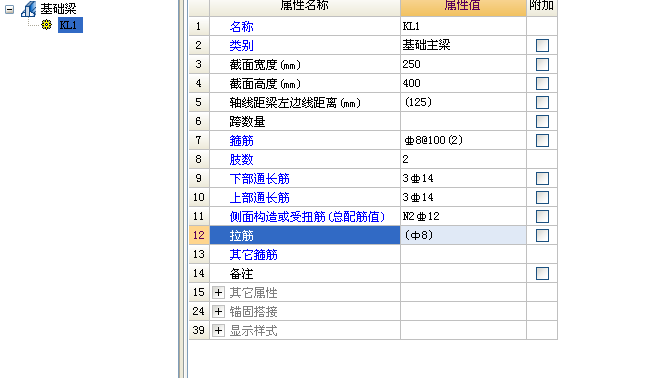Image resolution: width=661 pixels, height=378 pixels.
Task: Select the 基础梁 tree label
Action: pos(58,9)
